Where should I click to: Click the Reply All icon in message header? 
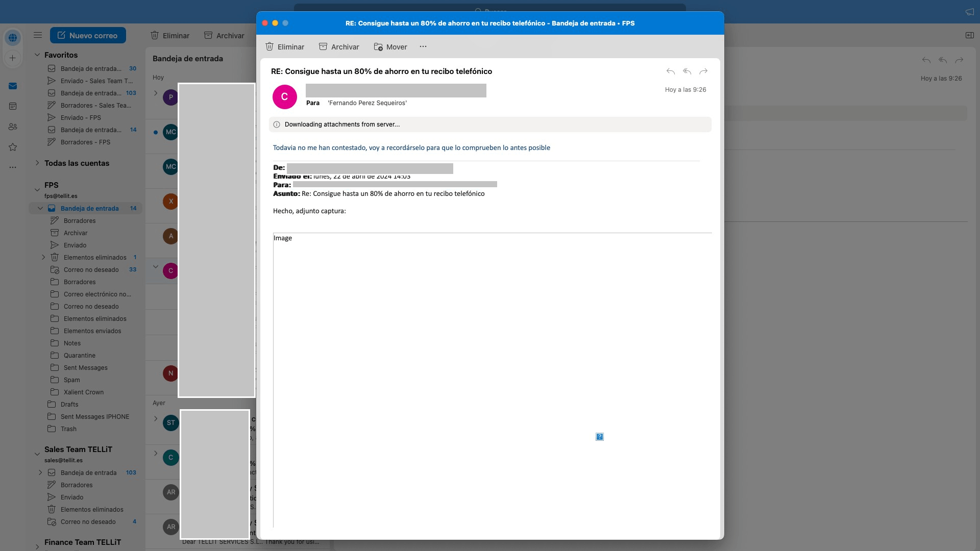[687, 71]
